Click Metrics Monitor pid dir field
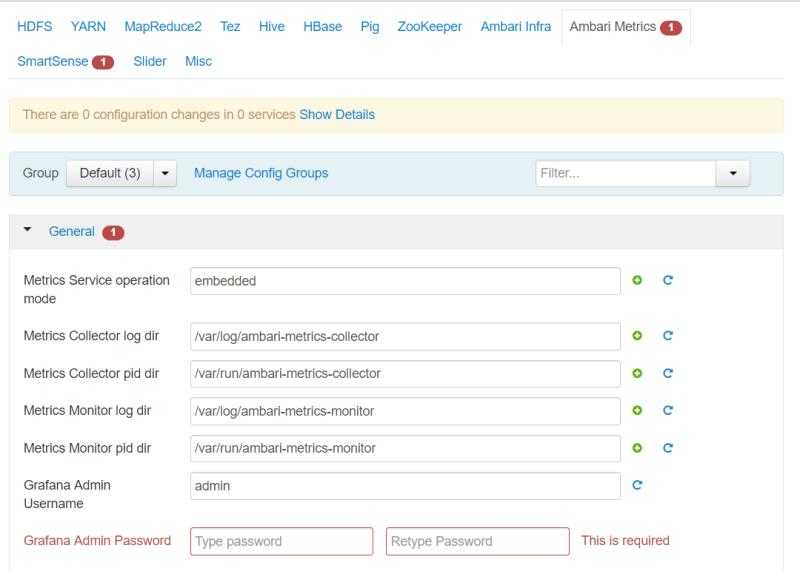This screenshot has width=800, height=571. click(405, 449)
